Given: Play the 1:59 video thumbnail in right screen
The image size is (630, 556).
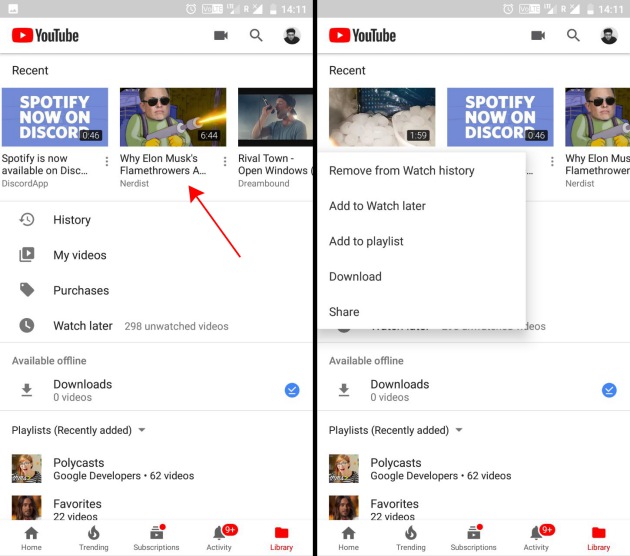Looking at the screenshot, I should pyautogui.click(x=382, y=117).
